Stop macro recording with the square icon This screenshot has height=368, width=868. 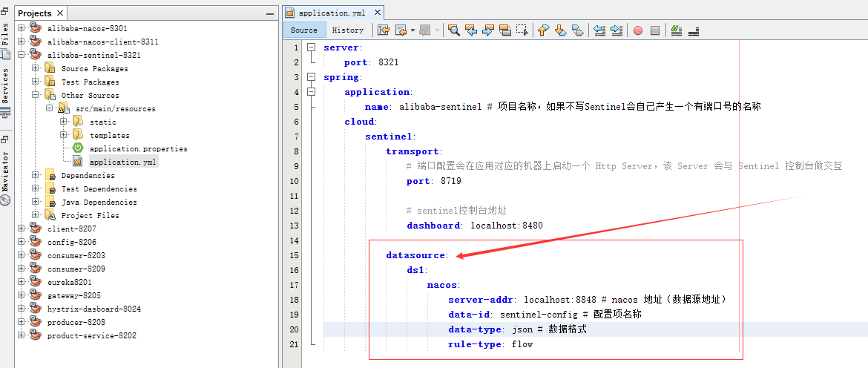655,30
